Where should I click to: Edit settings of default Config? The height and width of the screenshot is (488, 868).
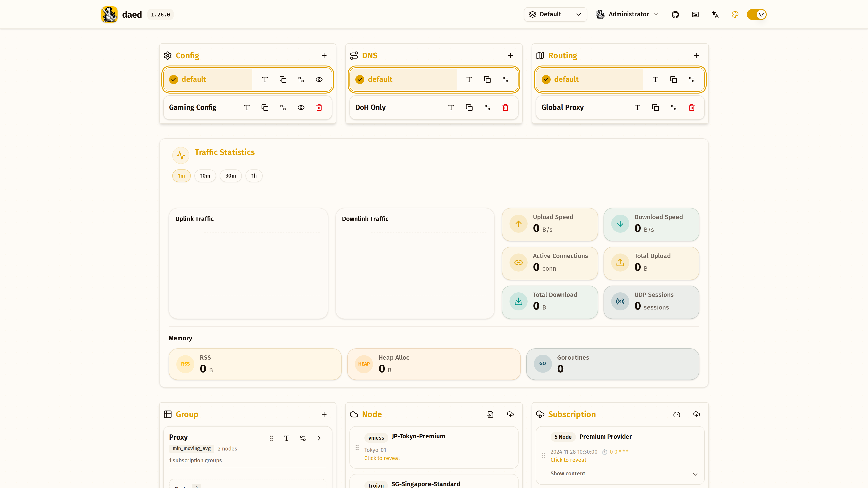pyautogui.click(x=301, y=80)
